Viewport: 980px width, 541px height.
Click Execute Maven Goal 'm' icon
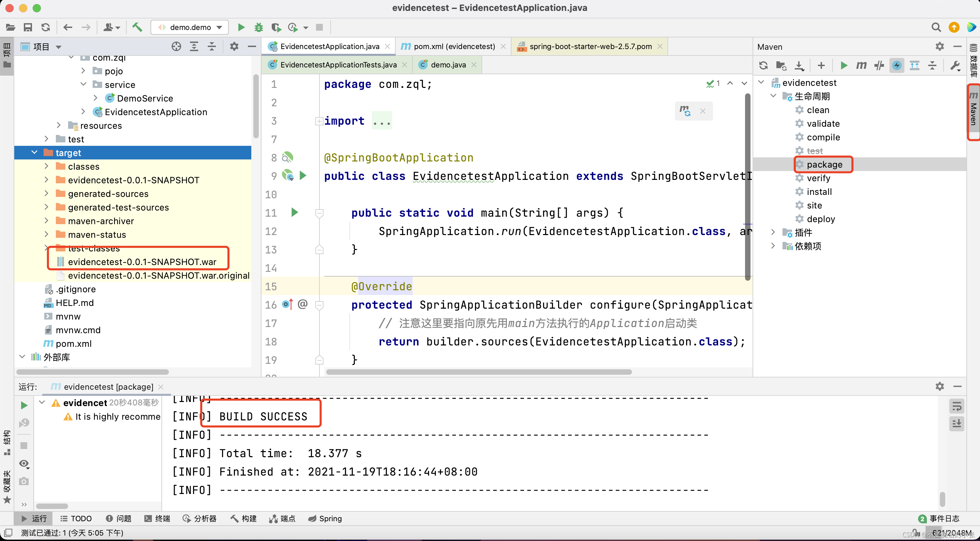pos(861,65)
